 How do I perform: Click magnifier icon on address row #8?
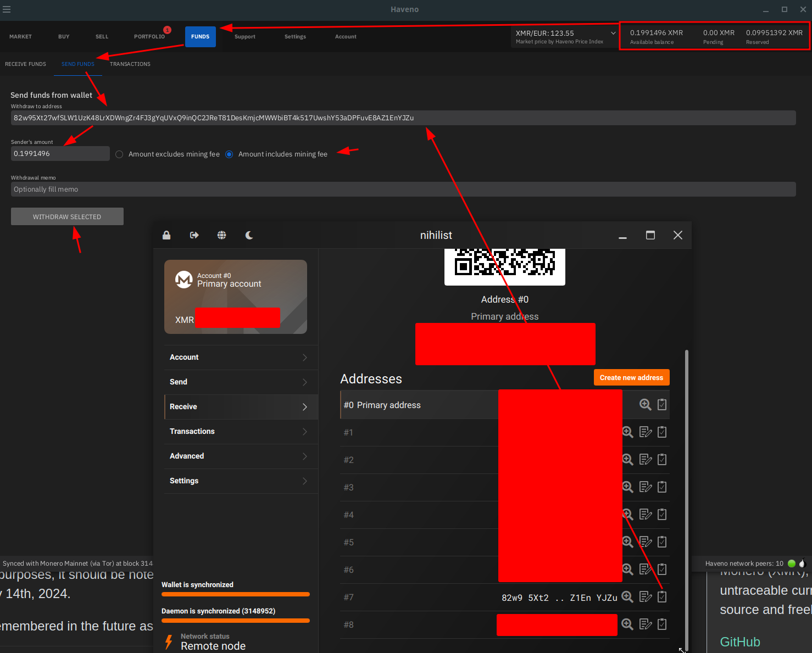click(628, 624)
